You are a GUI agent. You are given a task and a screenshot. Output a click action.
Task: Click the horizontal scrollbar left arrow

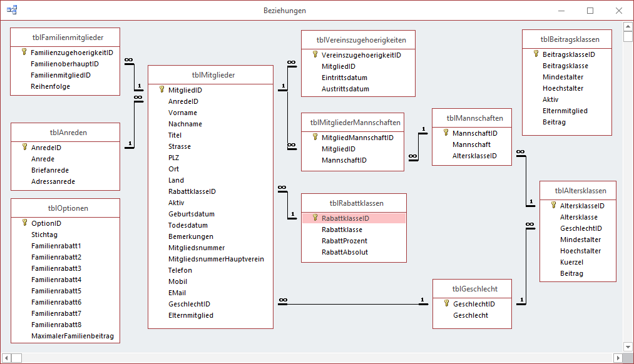(6, 358)
